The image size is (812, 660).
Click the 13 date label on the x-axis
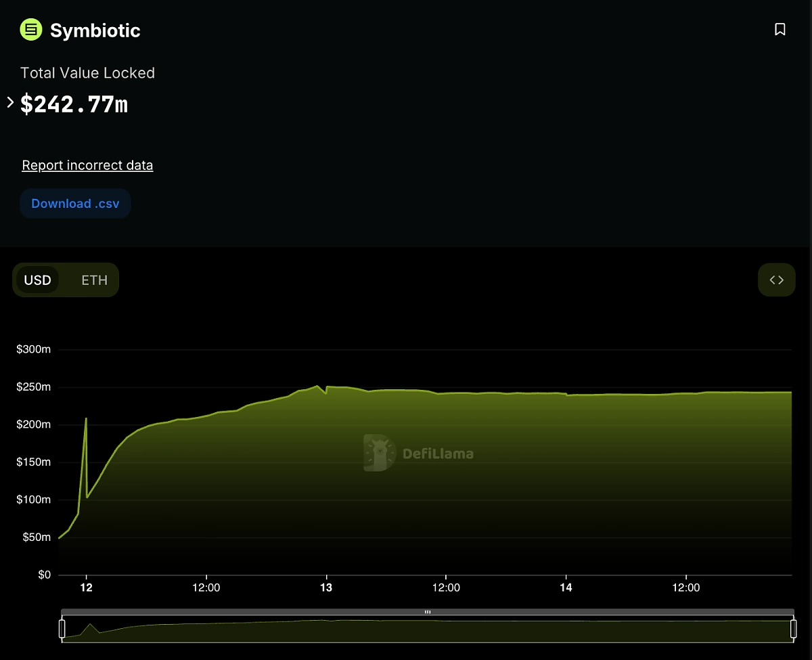coord(326,588)
